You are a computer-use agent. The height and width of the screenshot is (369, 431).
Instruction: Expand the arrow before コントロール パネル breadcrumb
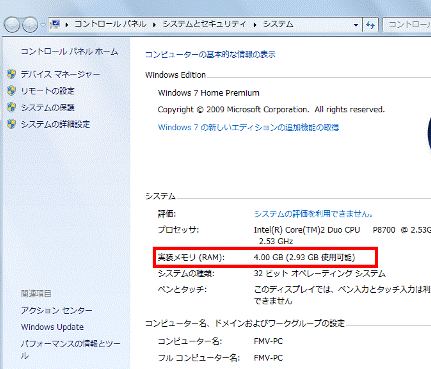[x=67, y=25]
